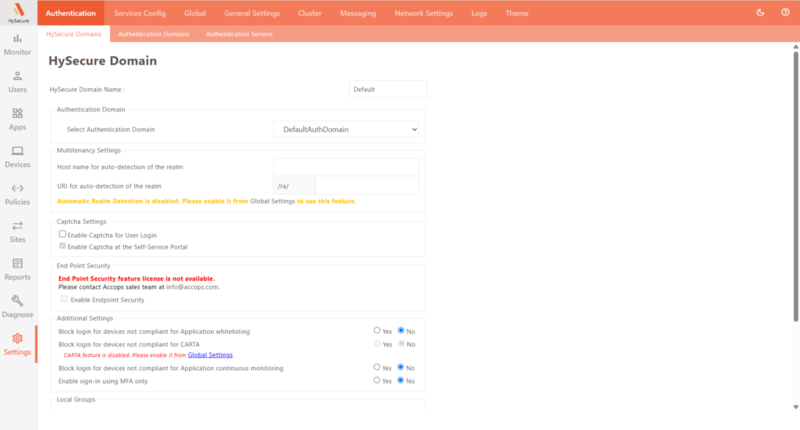The width and height of the screenshot is (800, 430).
Task: Switch to General Settings tab
Action: [x=252, y=13]
